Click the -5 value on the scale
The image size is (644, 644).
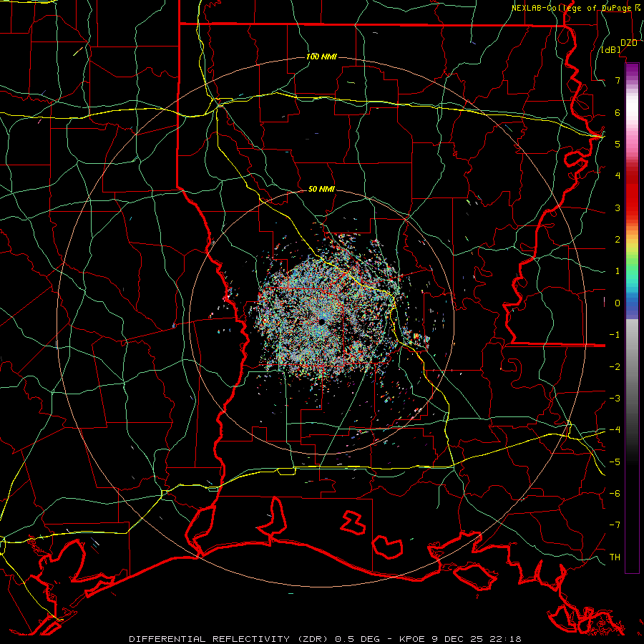615,462
